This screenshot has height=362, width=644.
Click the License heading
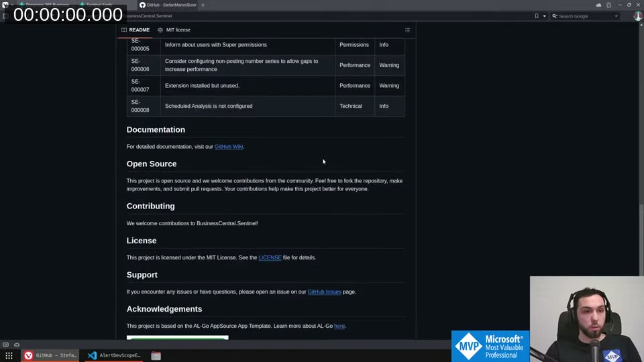pyautogui.click(x=142, y=241)
